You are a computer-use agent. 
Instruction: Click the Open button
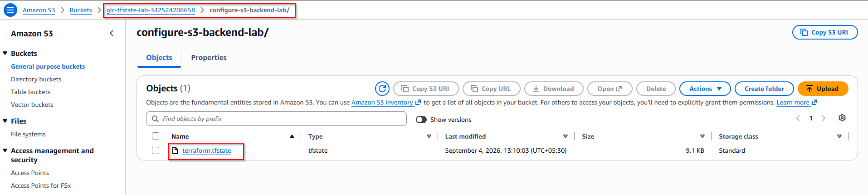[x=610, y=89]
